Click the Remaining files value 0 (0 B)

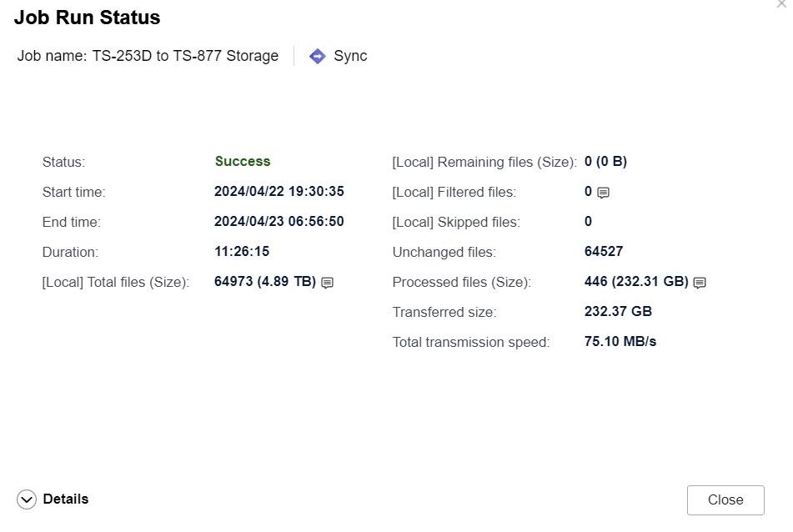pos(605,162)
